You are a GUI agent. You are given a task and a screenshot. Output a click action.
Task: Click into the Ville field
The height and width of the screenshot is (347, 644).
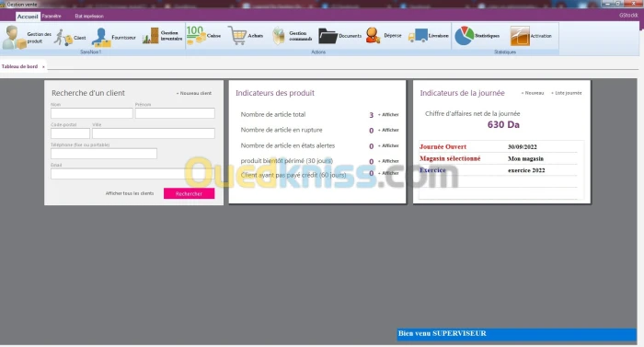(x=154, y=133)
